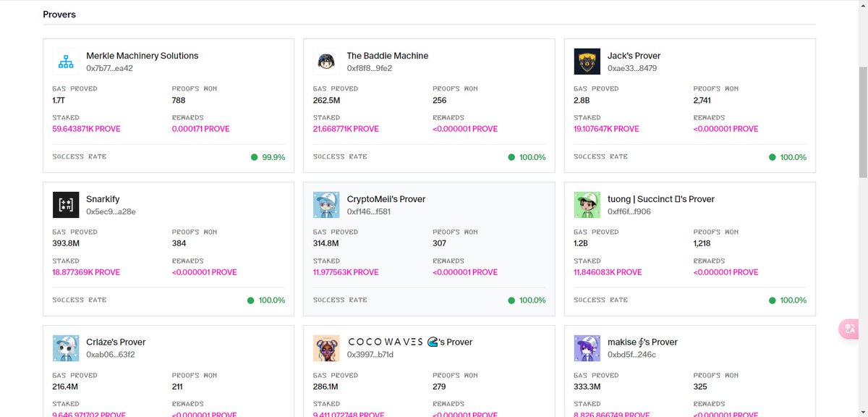The height and width of the screenshot is (417, 868).
Task: Click address 0xae33...8479
Action: tap(632, 69)
